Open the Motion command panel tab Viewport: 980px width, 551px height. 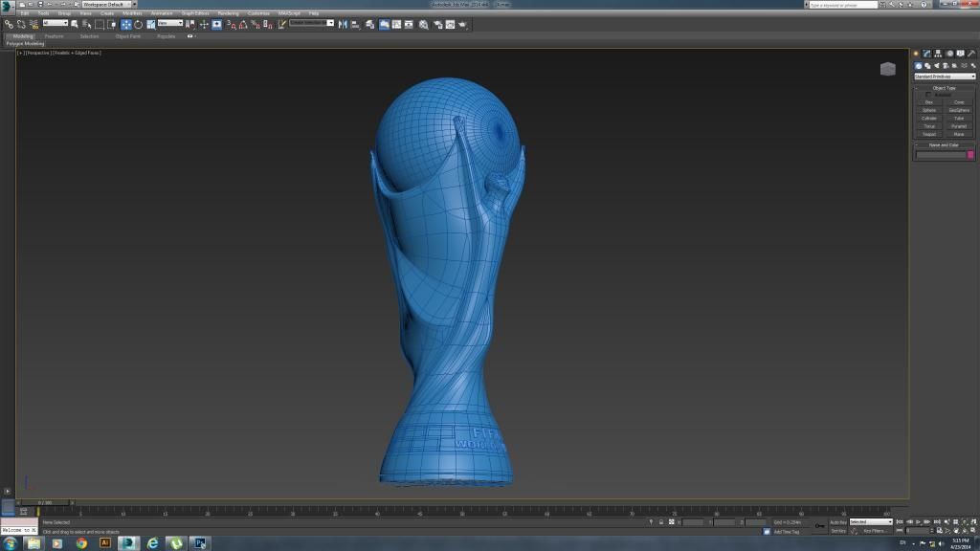tap(949, 54)
